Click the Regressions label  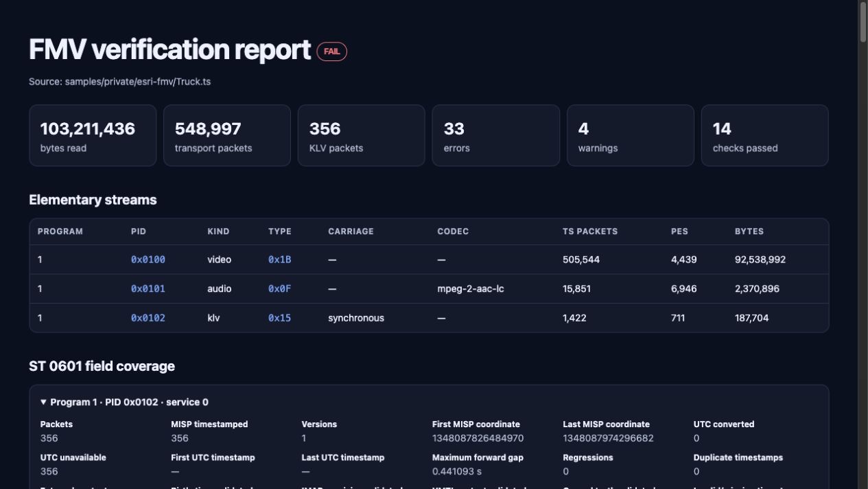[x=588, y=457]
